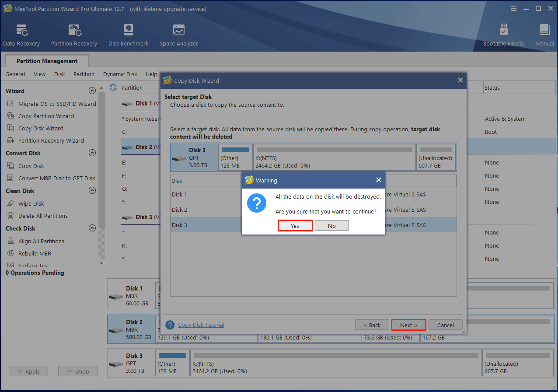Viewport: 558px width, 392px height.
Task: Open the Manual
Action: 544,35
